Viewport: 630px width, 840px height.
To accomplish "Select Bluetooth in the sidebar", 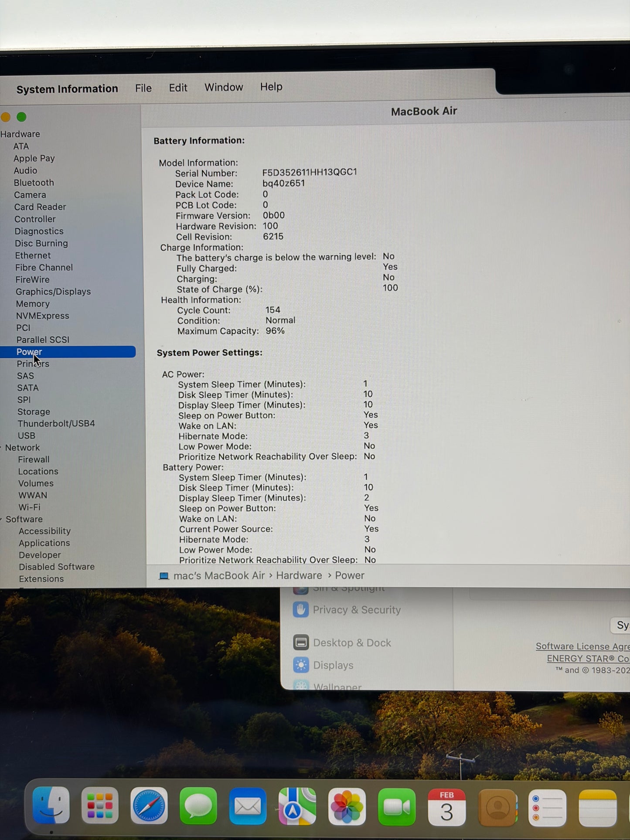I will point(34,183).
